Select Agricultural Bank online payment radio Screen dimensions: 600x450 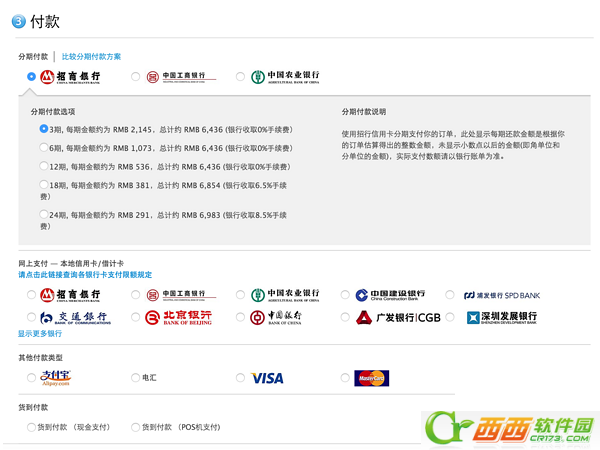tap(240, 295)
